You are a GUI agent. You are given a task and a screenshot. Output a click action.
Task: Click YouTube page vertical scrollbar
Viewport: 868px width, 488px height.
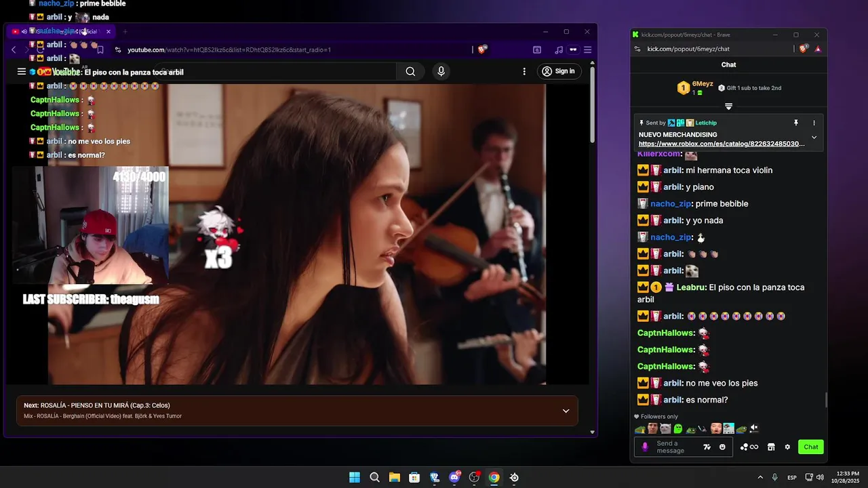point(593,105)
